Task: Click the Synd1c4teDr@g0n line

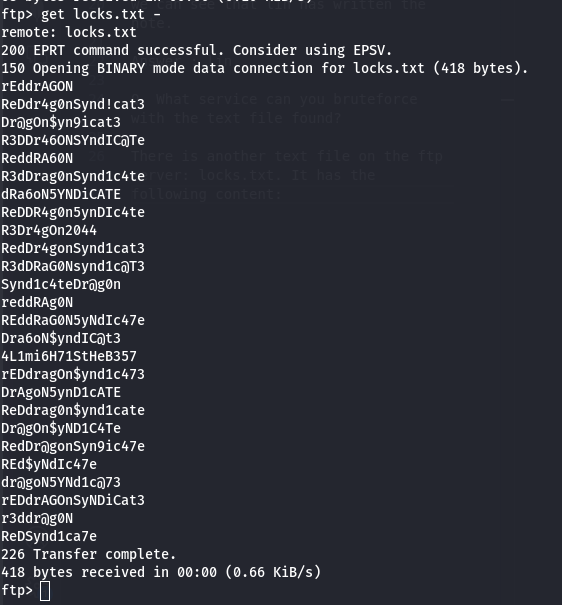Action: pos(61,284)
